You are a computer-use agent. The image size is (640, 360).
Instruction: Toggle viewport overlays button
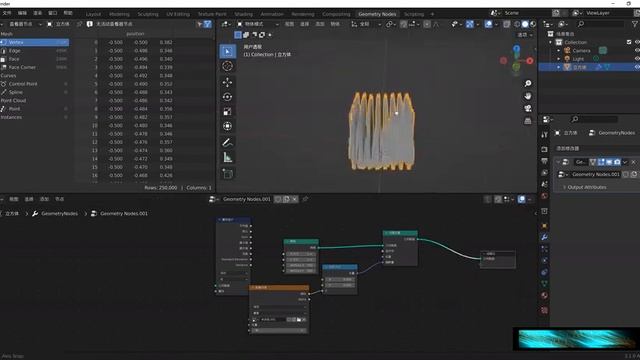[x=489, y=24]
